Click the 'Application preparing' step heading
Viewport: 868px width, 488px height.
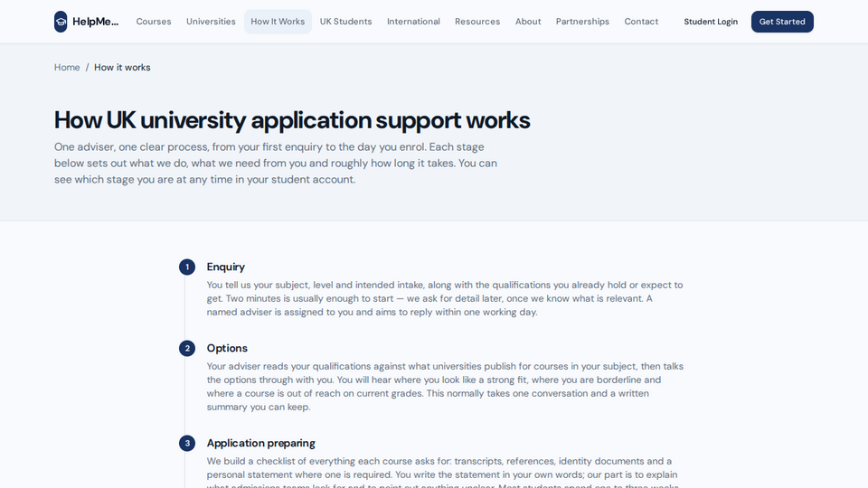coord(260,443)
